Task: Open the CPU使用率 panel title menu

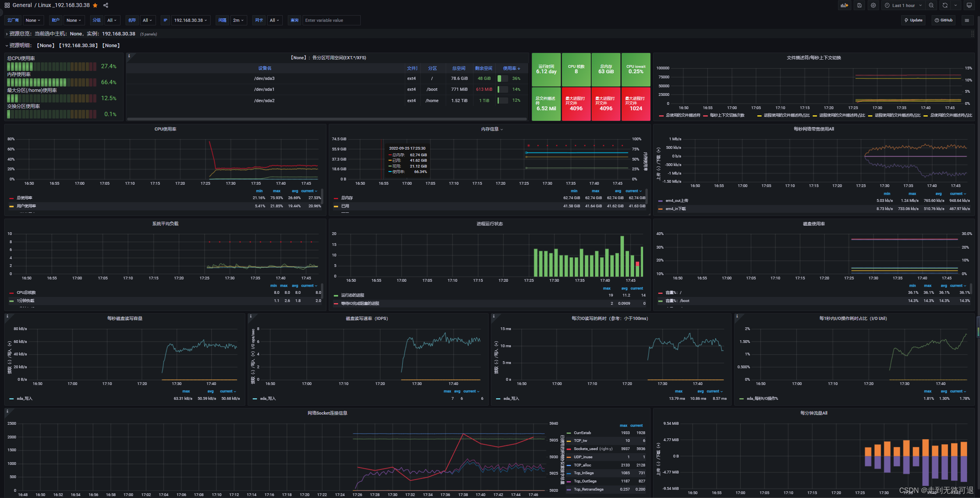Action: click(x=165, y=129)
